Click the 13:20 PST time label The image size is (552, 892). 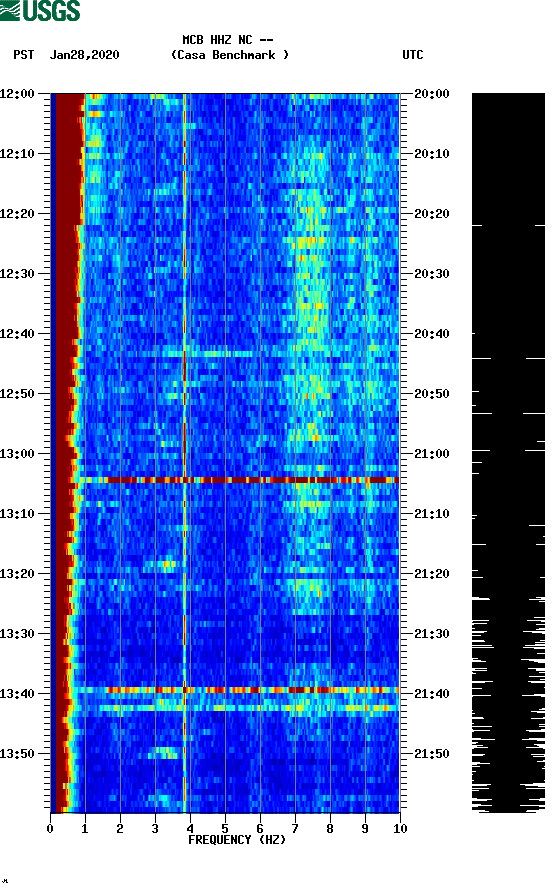click(x=18, y=574)
